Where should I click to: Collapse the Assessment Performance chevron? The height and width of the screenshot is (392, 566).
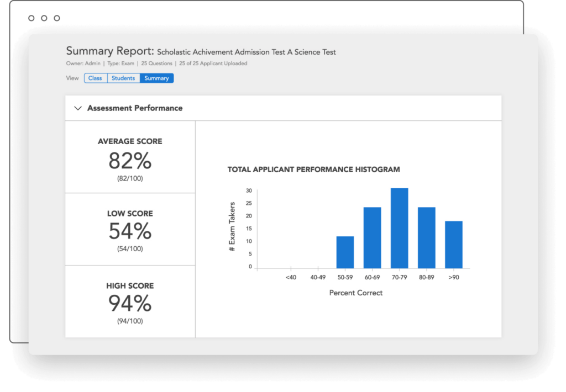[77, 108]
